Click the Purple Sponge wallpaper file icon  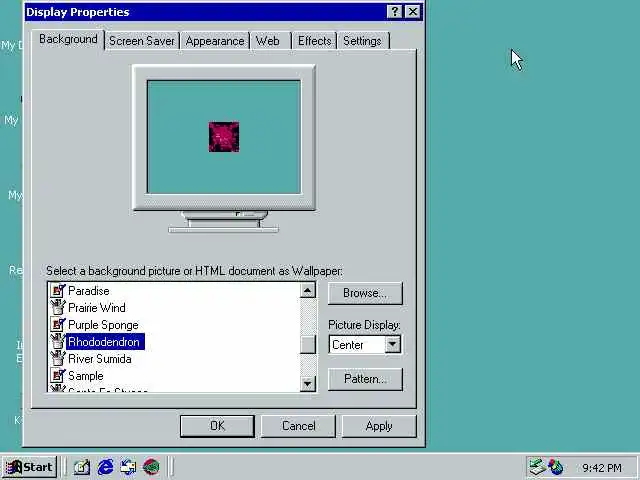[58, 324]
